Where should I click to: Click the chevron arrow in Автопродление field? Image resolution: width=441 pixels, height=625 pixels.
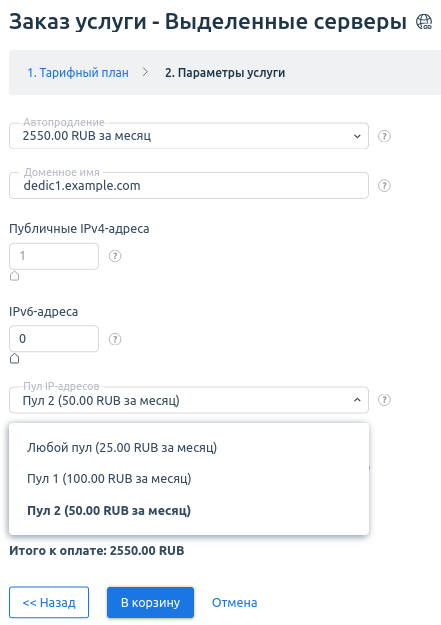[x=357, y=136]
